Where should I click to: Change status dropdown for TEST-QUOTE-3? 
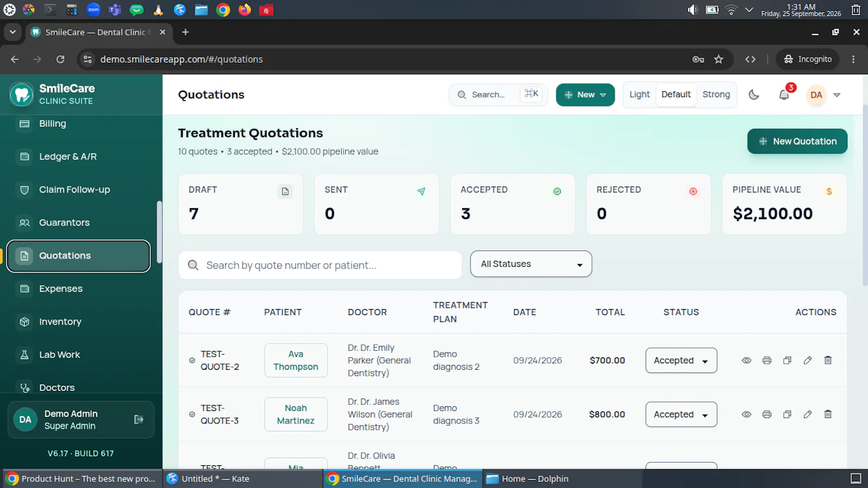(x=681, y=414)
